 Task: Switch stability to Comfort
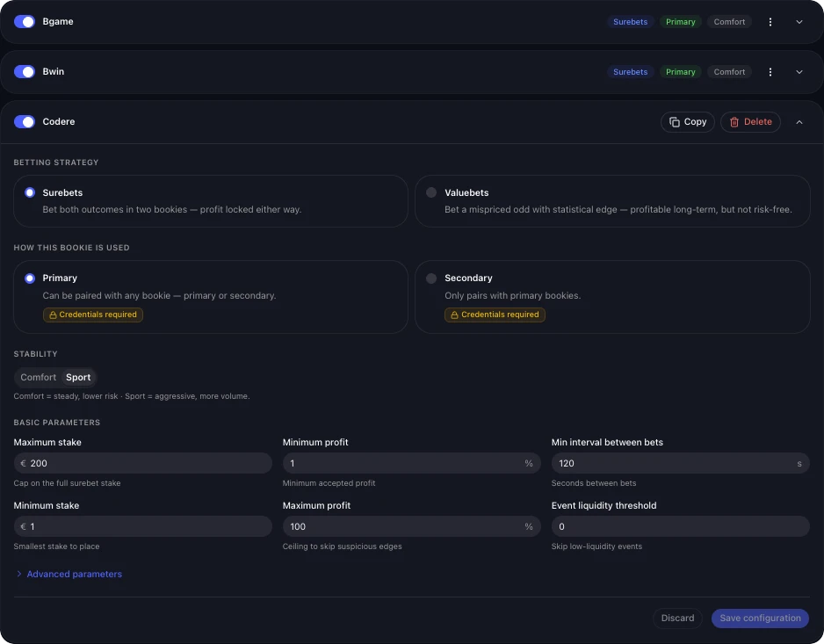pos(39,378)
